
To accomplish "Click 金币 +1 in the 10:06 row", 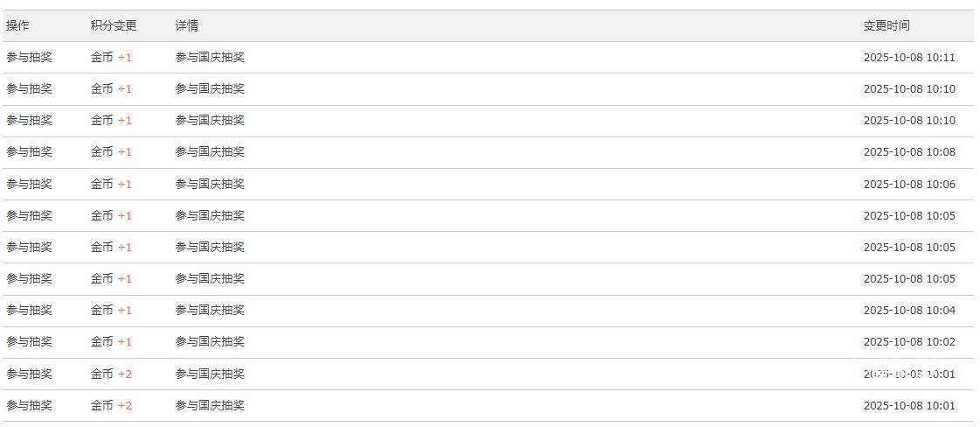I will (111, 184).
